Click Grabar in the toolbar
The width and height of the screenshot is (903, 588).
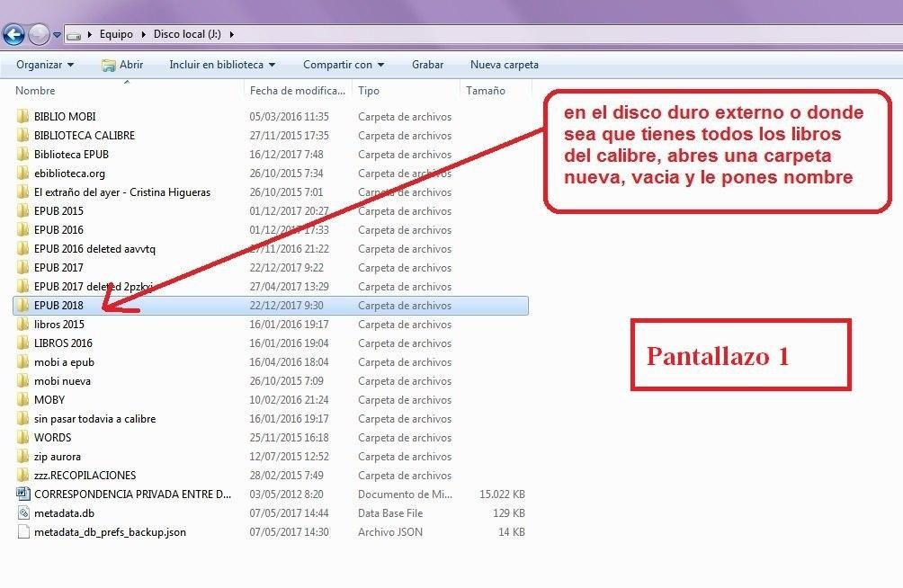pos(427,65)
